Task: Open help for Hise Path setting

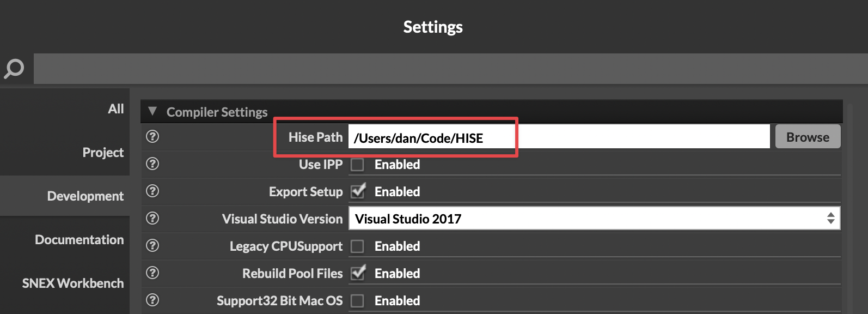Action: [152, 136]
